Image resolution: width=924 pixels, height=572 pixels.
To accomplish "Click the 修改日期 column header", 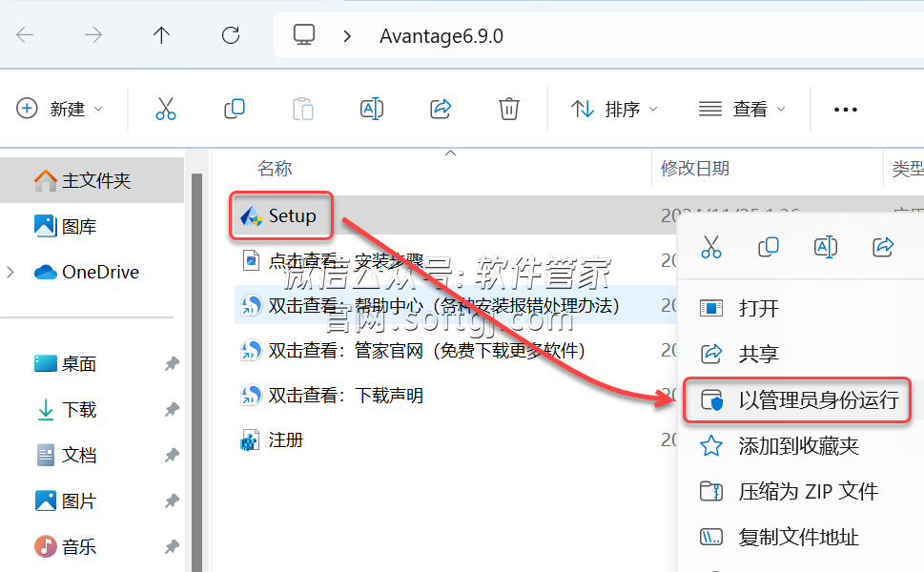I will pyautogui.click(x=695, y=169).
